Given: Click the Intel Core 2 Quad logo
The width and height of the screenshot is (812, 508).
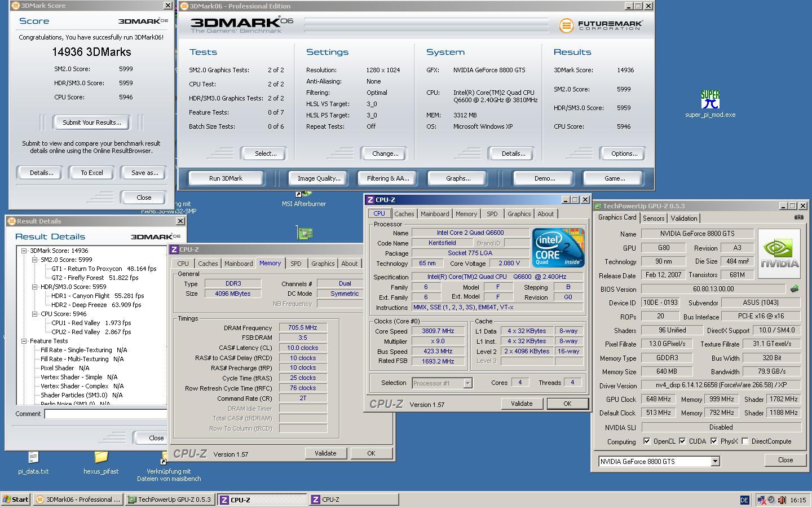Looking at the screenshot, I should pyautogui.click(x=558, y=247).
